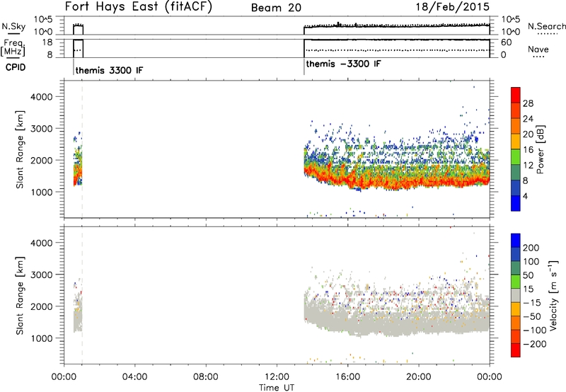Click the '60' tick on the Nave axis

(507, 42)
